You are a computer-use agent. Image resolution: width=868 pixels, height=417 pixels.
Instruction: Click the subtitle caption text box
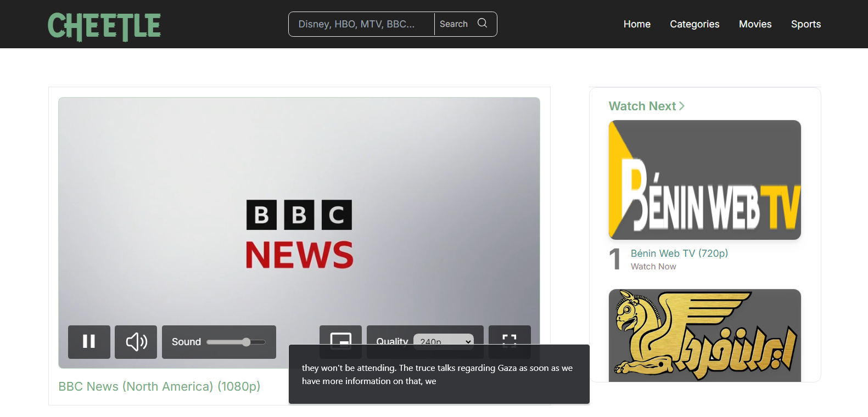439,374
